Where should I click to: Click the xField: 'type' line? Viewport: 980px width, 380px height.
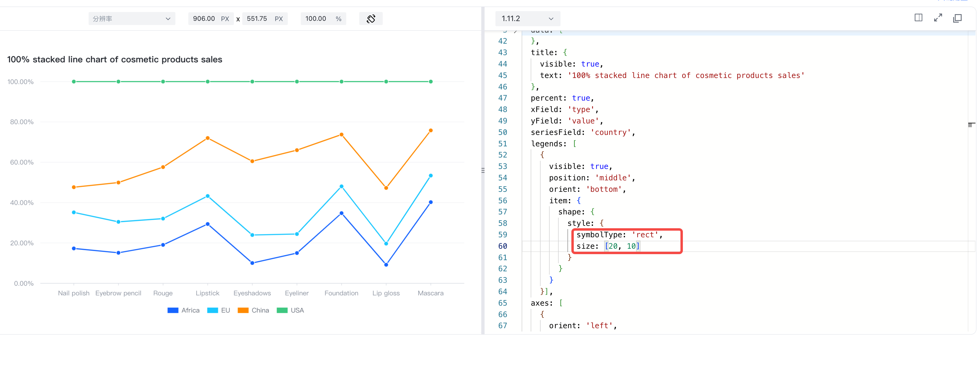click(x=564, y=109)
